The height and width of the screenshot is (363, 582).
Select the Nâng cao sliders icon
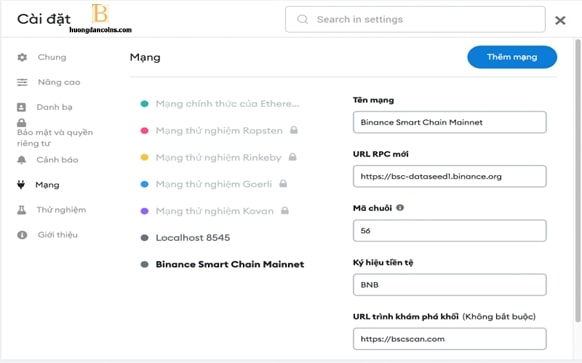click(x=22, y=82)
